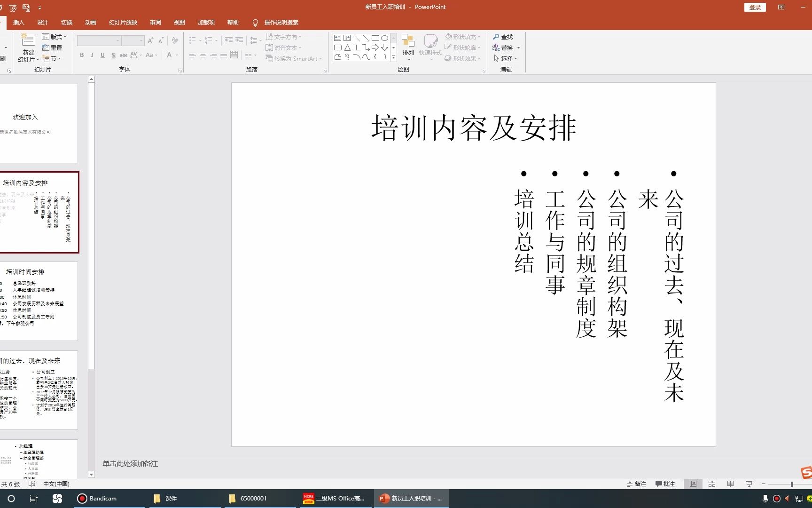
Task: Switch to the 设计 ribbon tab
Action: 42,22
